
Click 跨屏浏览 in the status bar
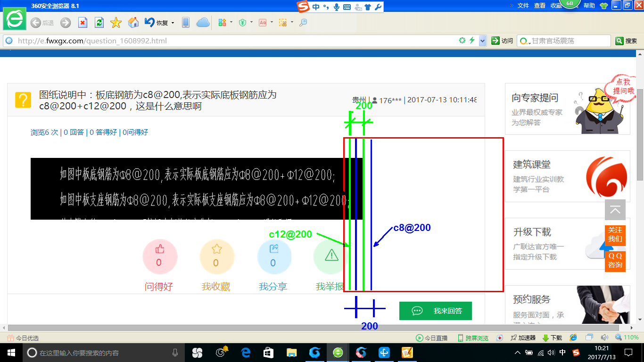click(473, 338)
